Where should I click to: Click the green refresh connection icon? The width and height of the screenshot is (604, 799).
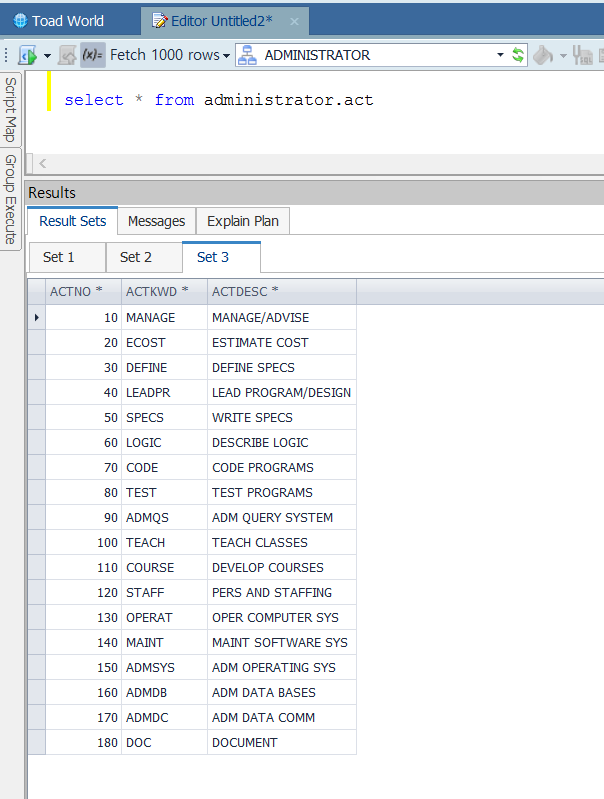pos(518,55)
